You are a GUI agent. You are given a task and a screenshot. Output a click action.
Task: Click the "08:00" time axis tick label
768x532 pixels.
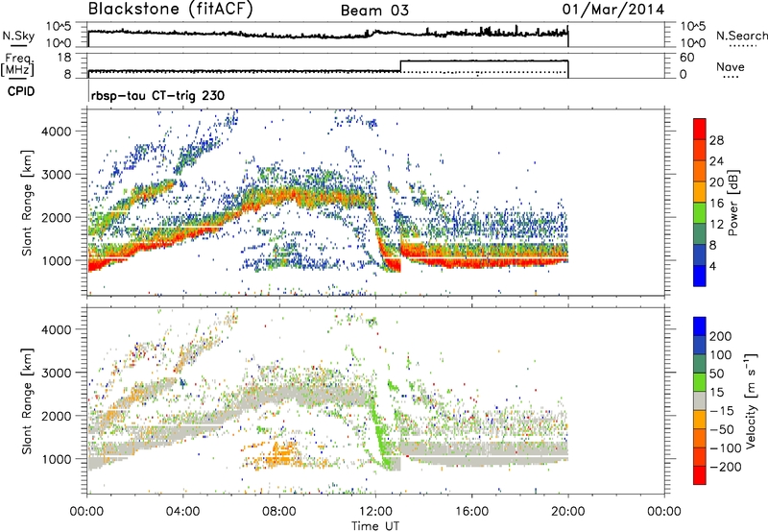[279, 512]
